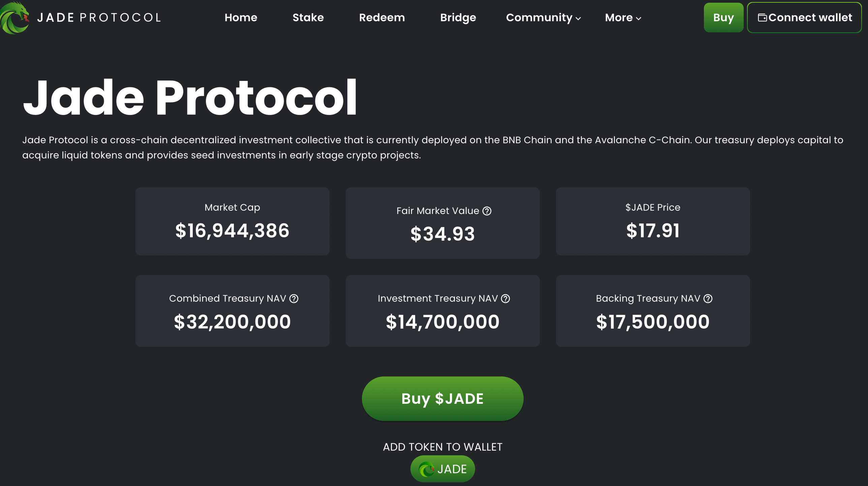This screenshot has width=868, height=486.
Task: Open the Stake section
Action: click(308, 18)
